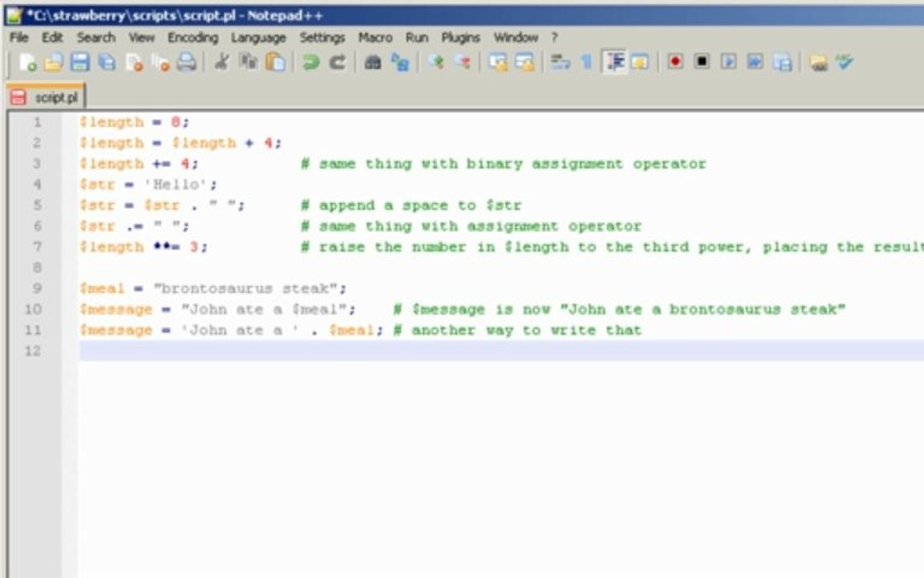Click "brontosaurus steak" string on line 9

(245, 288)
